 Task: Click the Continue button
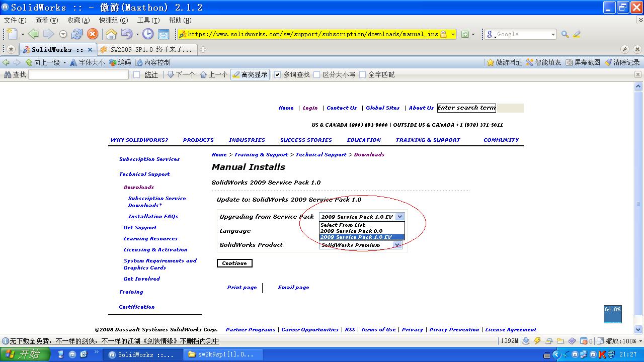pos(234,263)
